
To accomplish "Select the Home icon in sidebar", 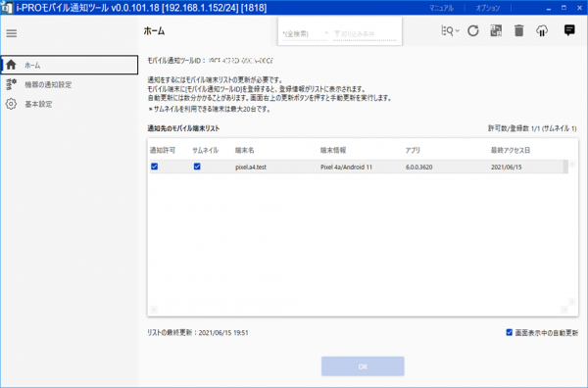I will click(x=11, y=65).
